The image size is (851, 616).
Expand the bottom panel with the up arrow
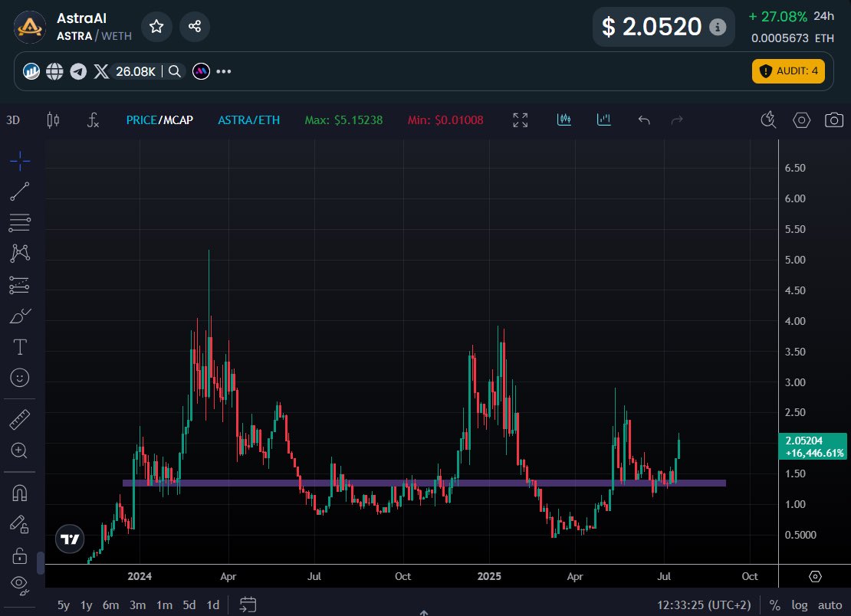[x=424, y=613]
